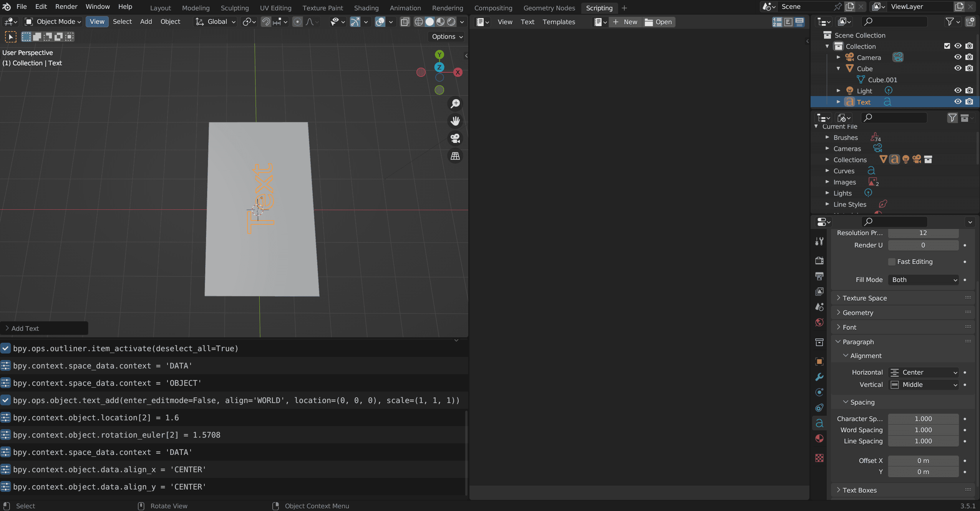Click the properties search field
980x511 pixels.
[894, 222]
